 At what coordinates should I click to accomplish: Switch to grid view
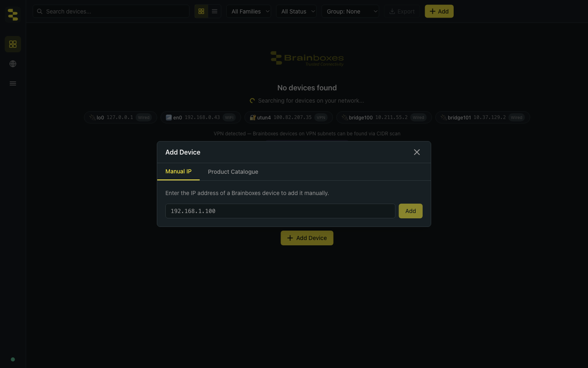(201, 11)
